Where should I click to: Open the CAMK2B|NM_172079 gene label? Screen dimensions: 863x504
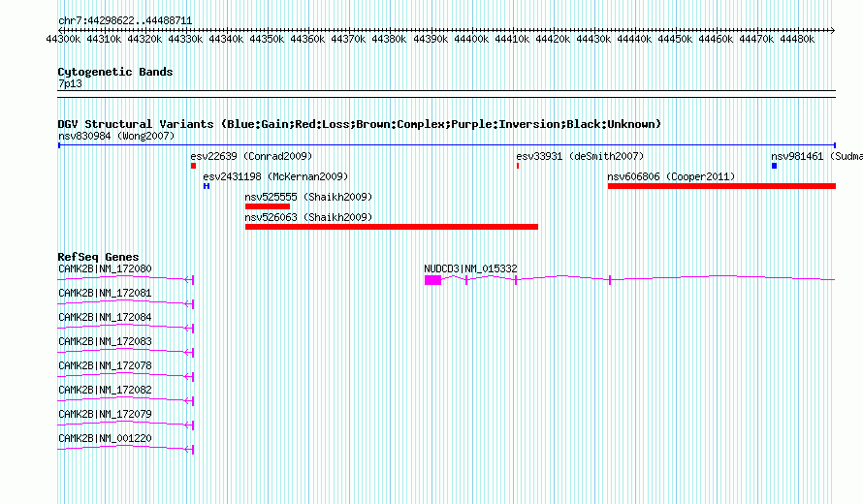(105, 414)
